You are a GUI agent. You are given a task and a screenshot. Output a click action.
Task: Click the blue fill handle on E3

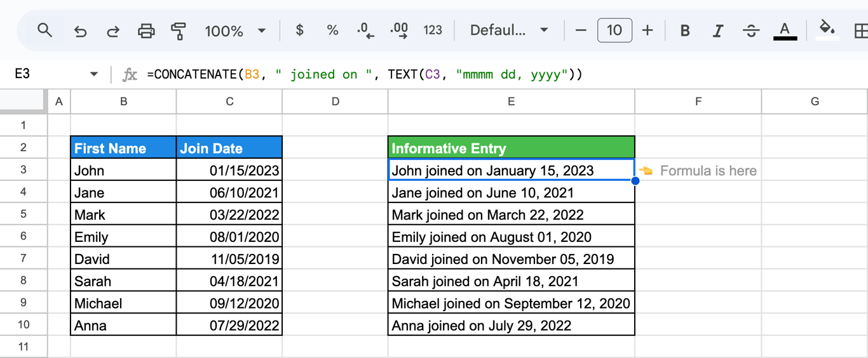coord(635,181)
